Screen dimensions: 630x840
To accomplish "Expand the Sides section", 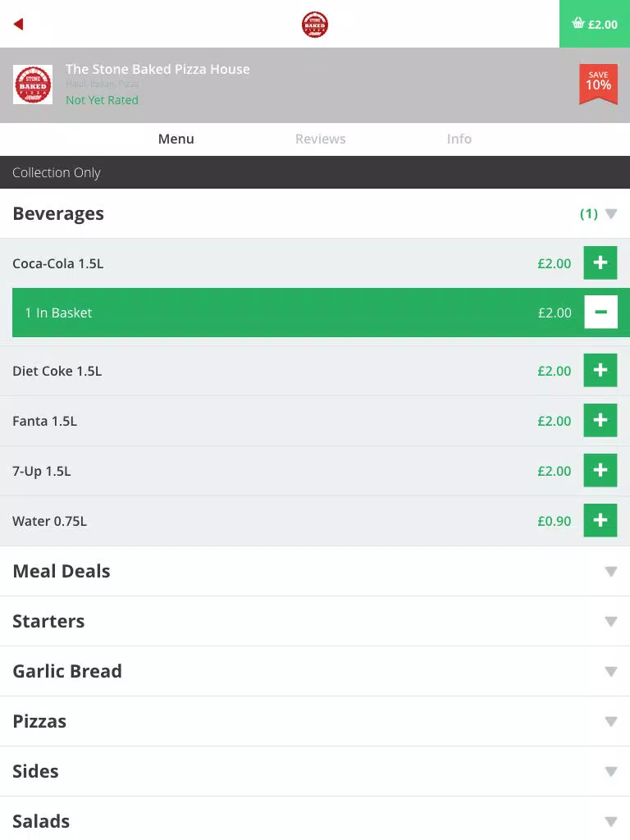I will click(x=315, y=771).
